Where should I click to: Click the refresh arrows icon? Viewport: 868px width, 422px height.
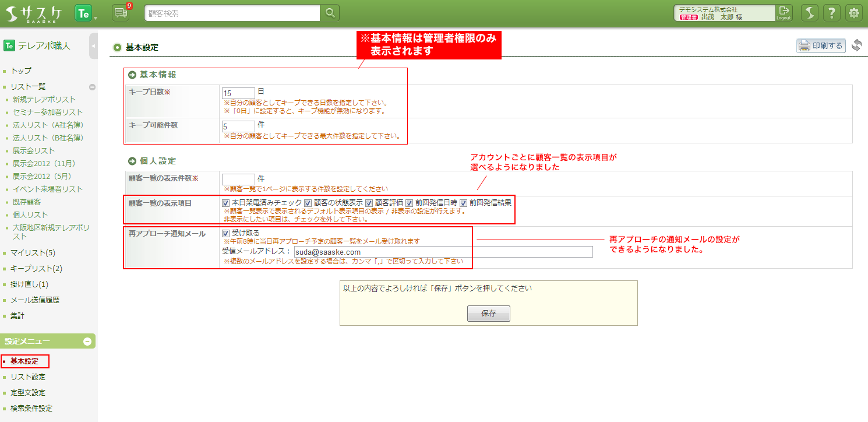click(856, 45)
